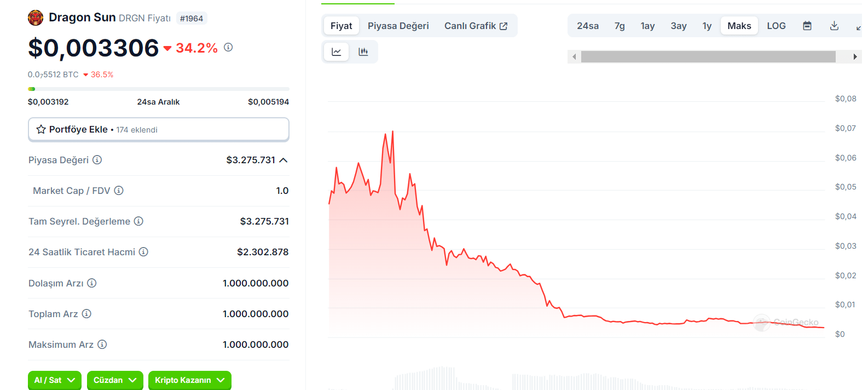
Task: Click the #1964 rank badge
Action: pyautogui.click(x=192, y=18)
